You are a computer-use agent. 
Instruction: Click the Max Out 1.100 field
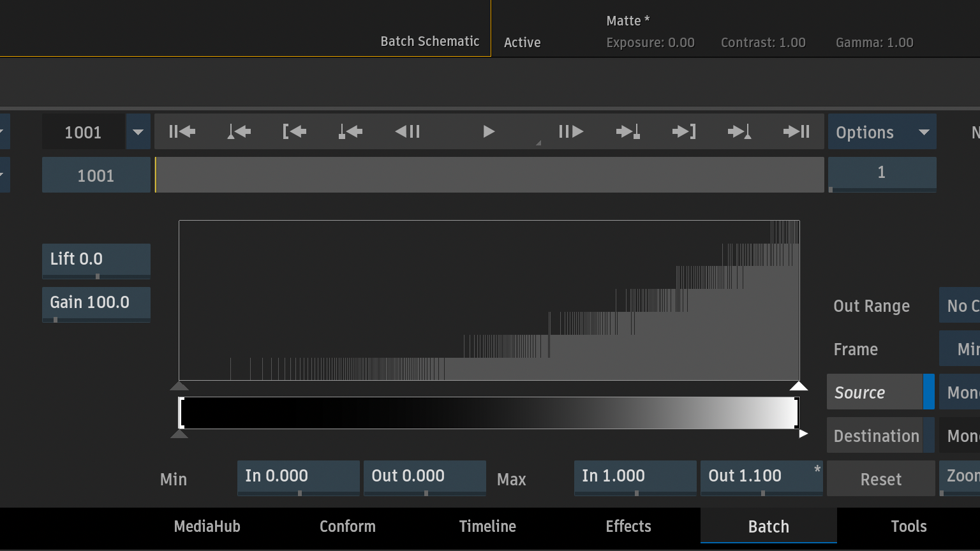point(761,478)
